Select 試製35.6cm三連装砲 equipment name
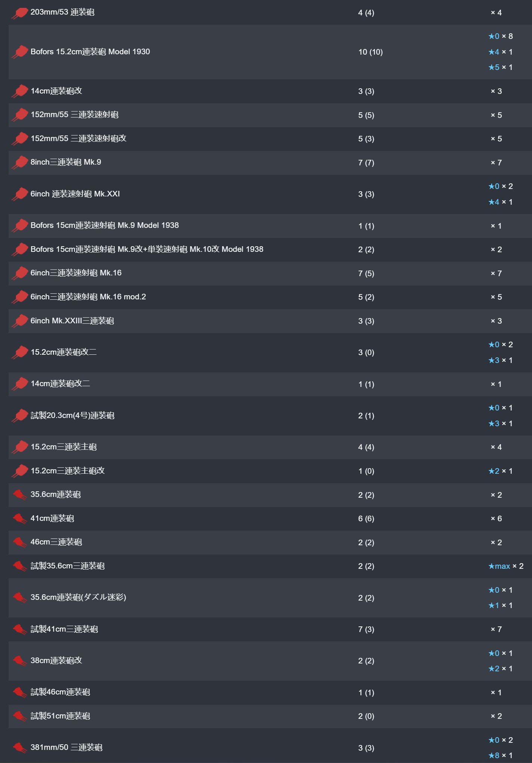The height and width of the screenshot is (763, 532). coord(68,566)
